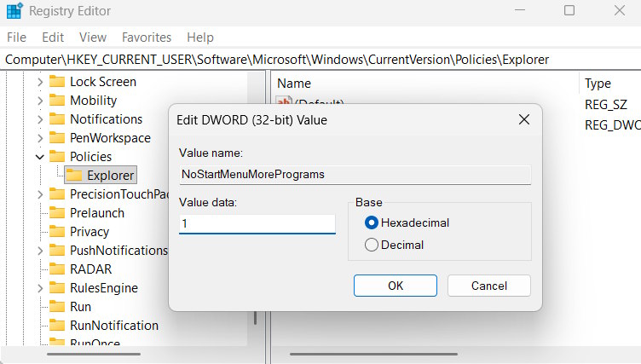641x364 pixels.
Task: Click the REG_SZ type cell
Action: pyautogui.click(x=606, y=105)
